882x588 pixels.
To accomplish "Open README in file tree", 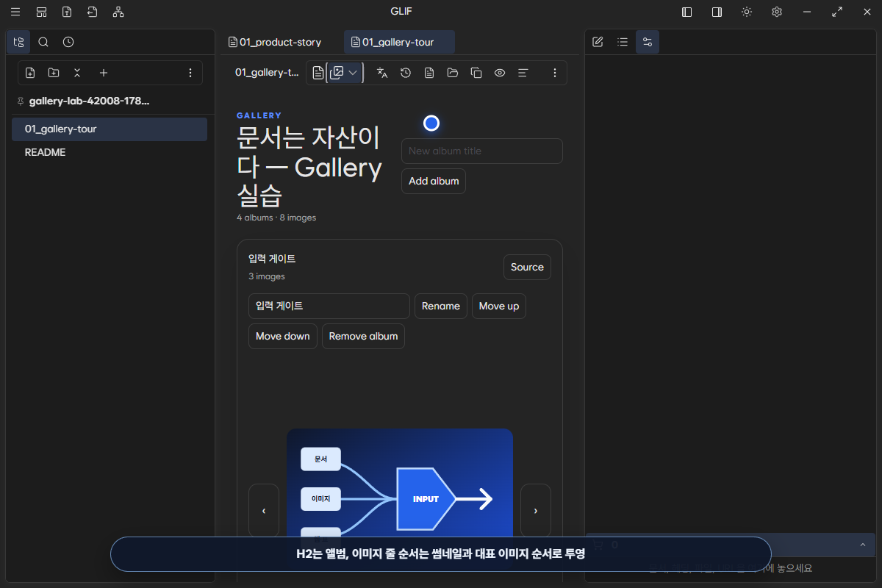I will (x=110, y=152).
